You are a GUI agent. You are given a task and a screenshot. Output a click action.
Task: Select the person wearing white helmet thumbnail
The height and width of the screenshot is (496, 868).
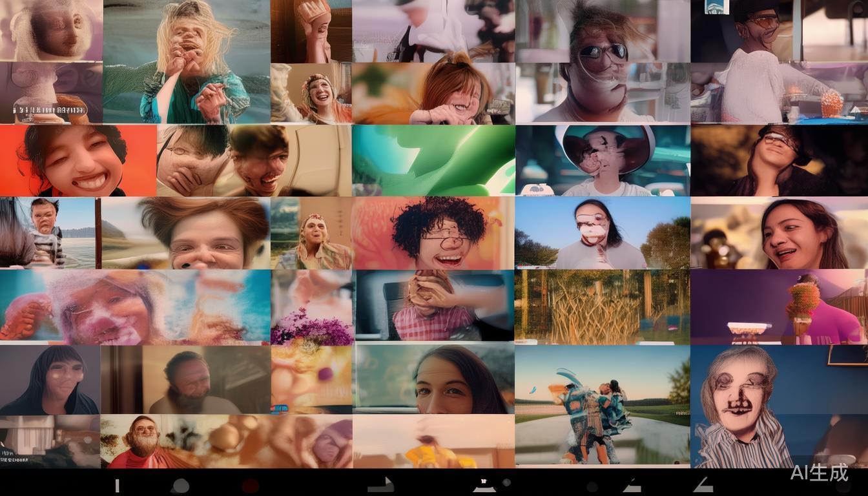602,160
